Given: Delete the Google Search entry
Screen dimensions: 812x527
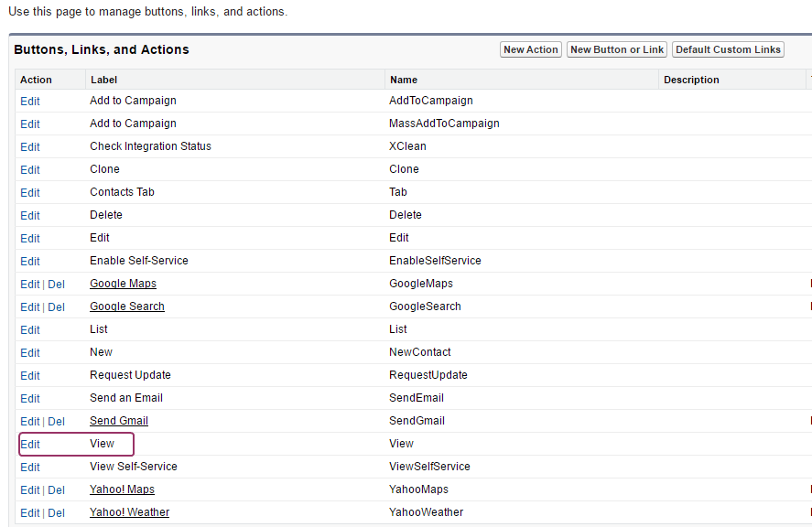Looking at the screenshot, I should 56,307.
